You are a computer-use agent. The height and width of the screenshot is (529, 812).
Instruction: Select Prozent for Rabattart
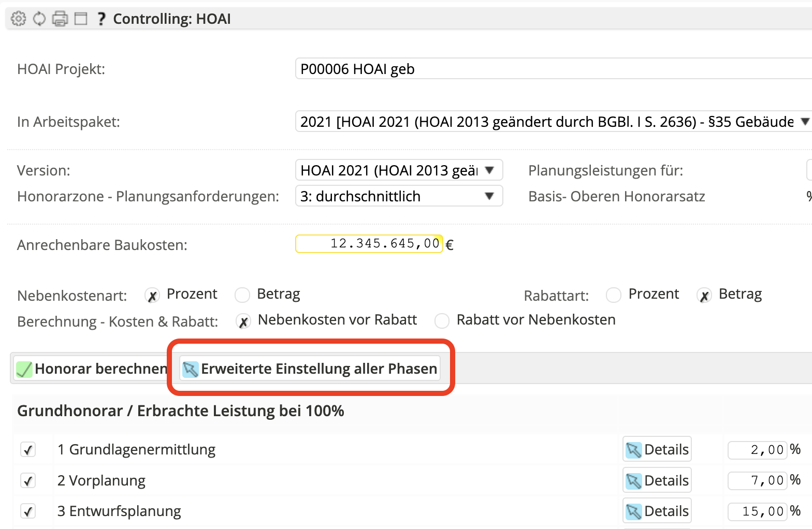[614, 295]
